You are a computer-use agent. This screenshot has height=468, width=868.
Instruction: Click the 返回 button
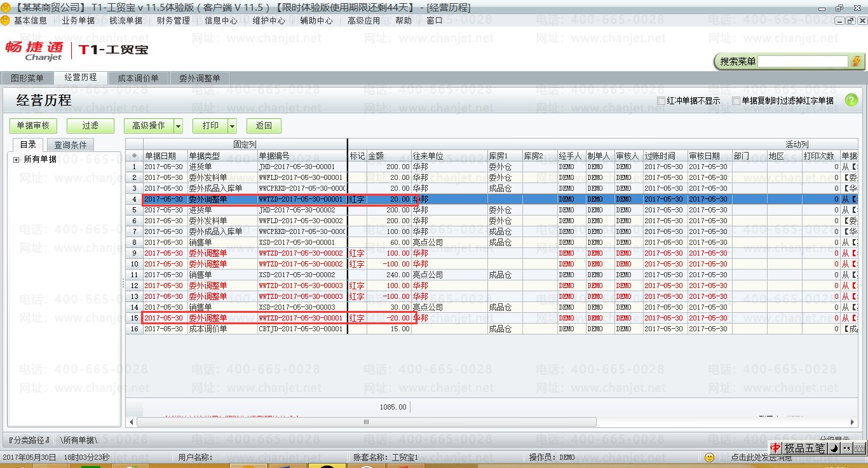[264, 126]
